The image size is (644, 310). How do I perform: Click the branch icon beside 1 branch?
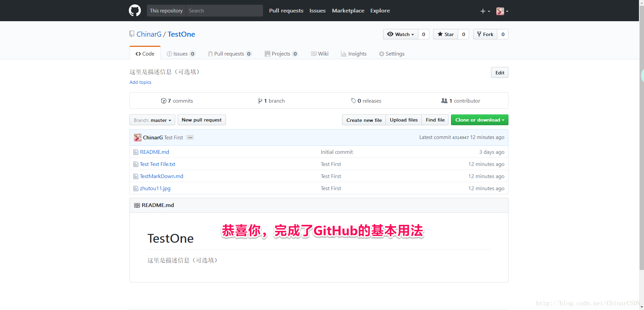point(260,101)
